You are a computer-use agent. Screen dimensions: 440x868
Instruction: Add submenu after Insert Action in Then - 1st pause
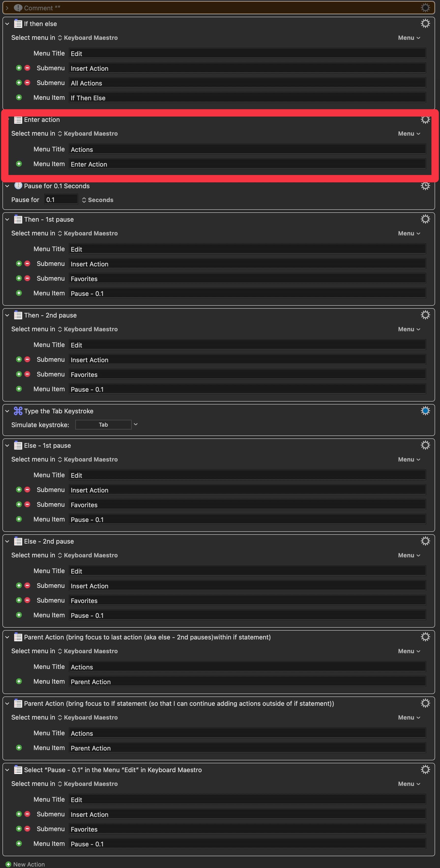[x=19, y=263]
